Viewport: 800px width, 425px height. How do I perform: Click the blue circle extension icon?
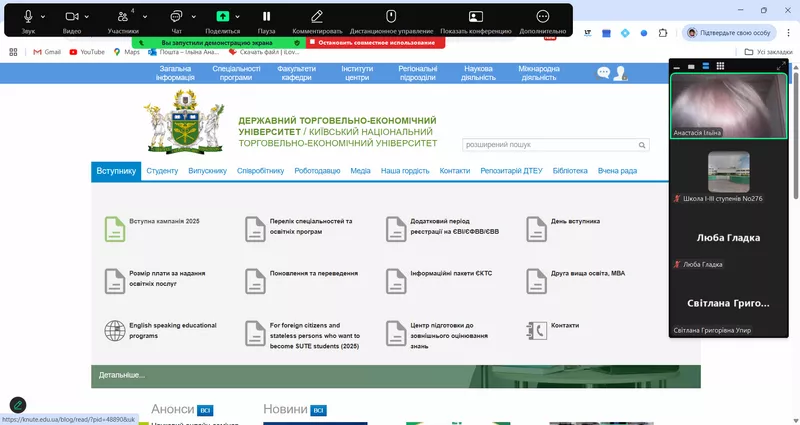pyautogui.click(x=644, y=33)
